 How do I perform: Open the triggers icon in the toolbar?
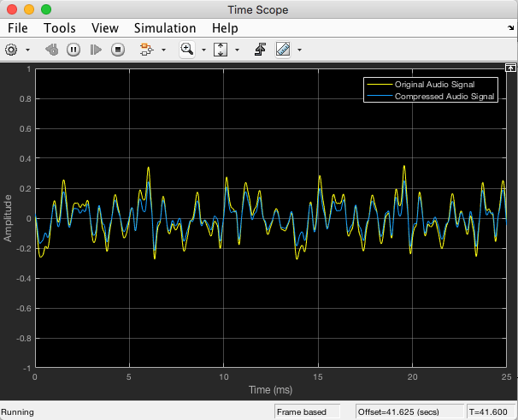(x=261, y=50)
